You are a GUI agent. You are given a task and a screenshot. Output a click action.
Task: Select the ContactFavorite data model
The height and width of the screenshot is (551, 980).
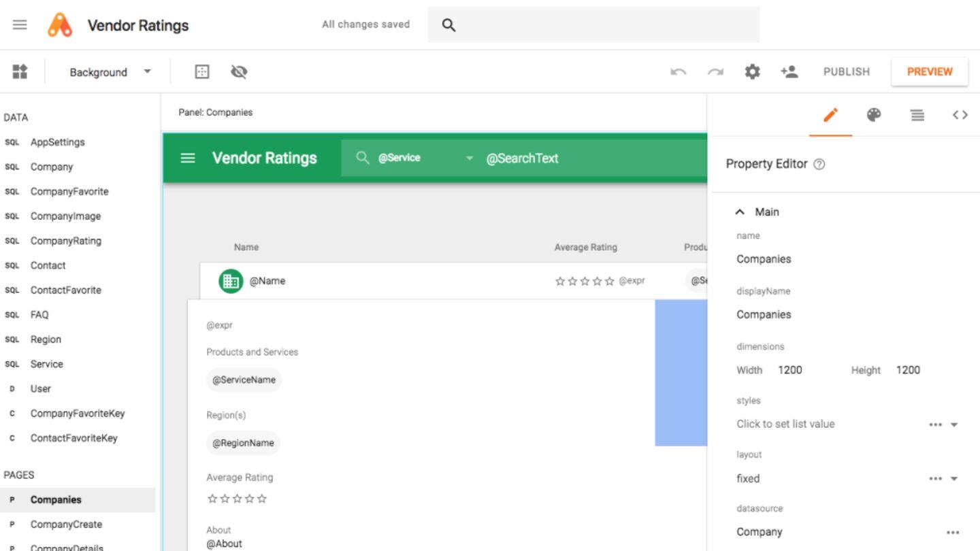(x=66, y=290)
